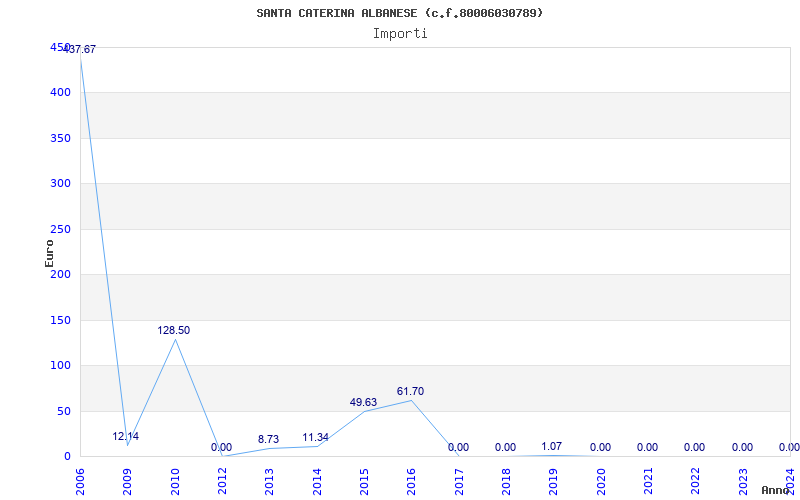This screenshot has width=800, height=500.
Task: Click the 2010 x-axis year label
Action: [174, 482]
